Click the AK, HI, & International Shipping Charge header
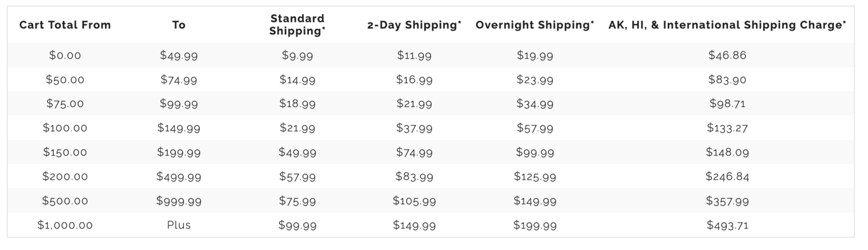Viewport: 868px width, 250px height. 727,25
